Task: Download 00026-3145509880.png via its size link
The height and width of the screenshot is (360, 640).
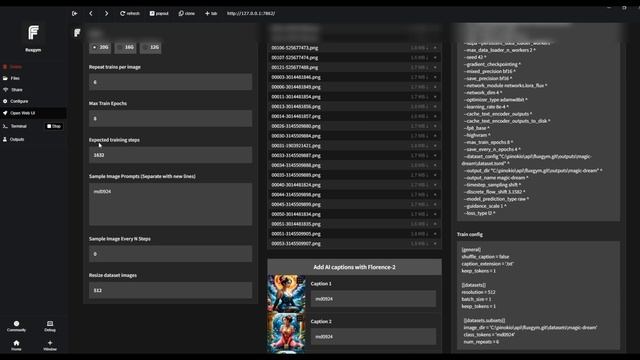Action: pos(419,126)
